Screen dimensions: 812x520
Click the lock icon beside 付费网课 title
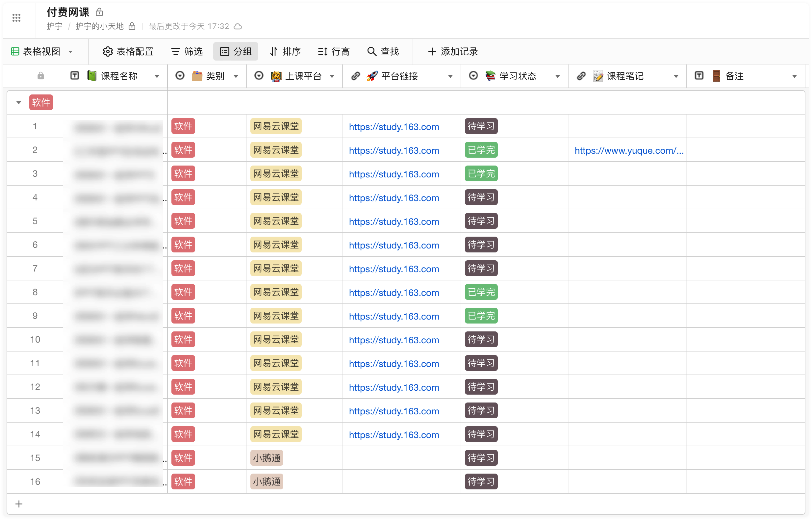99,12
